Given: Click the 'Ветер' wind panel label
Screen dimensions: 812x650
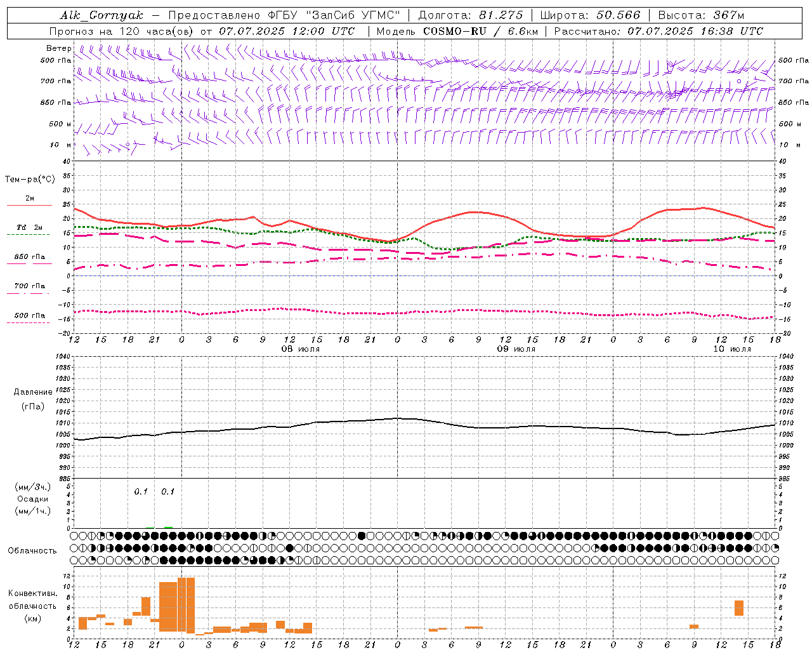Looking at the screenshot, I should 59,48.
